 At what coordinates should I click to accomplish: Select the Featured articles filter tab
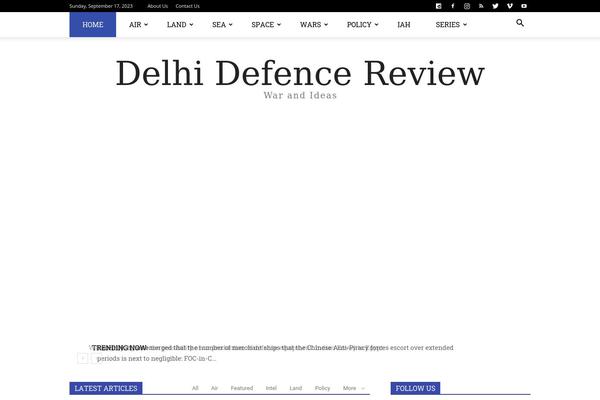coord(242,388)
